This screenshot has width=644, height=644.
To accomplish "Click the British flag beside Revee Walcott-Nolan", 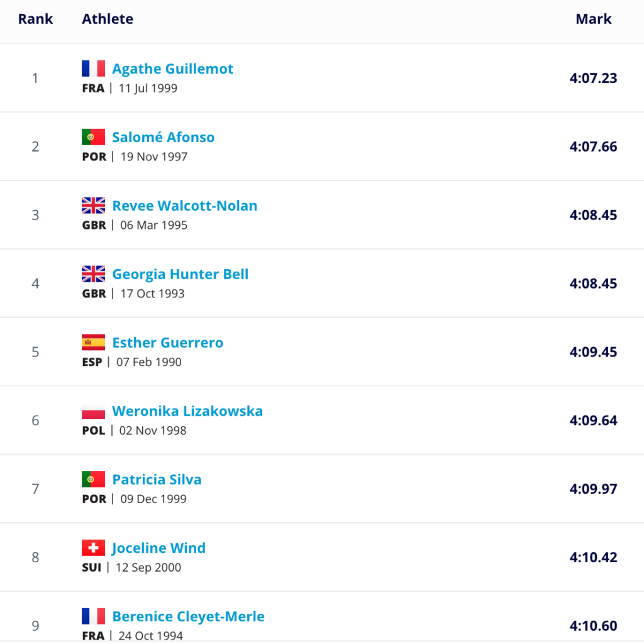I will 93,206.
